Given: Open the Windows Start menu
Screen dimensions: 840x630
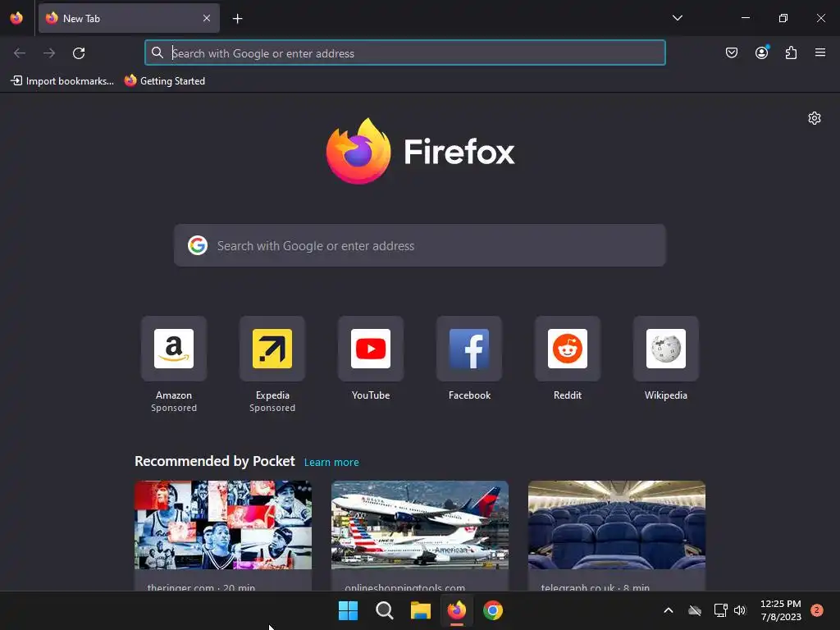Looking at the screenshot, I should [x=348, y=610].
